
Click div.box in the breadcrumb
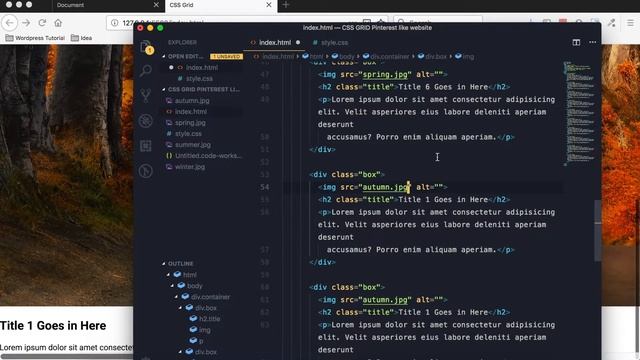[436, 56]
